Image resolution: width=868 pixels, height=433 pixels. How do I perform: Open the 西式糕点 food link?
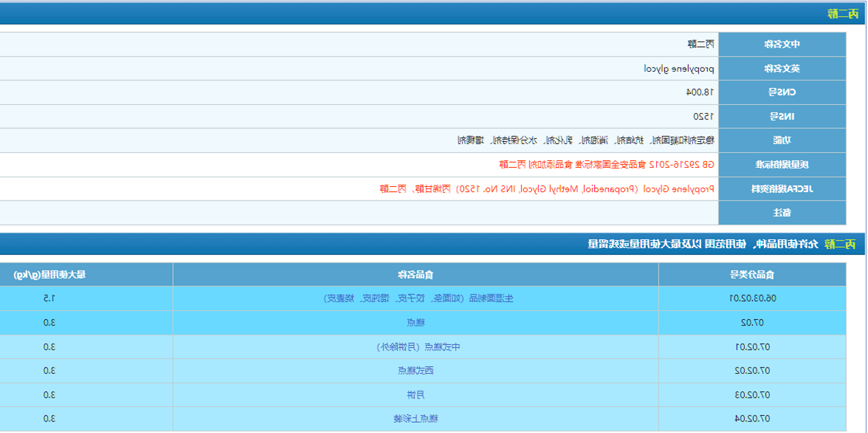tap(416, 371)
